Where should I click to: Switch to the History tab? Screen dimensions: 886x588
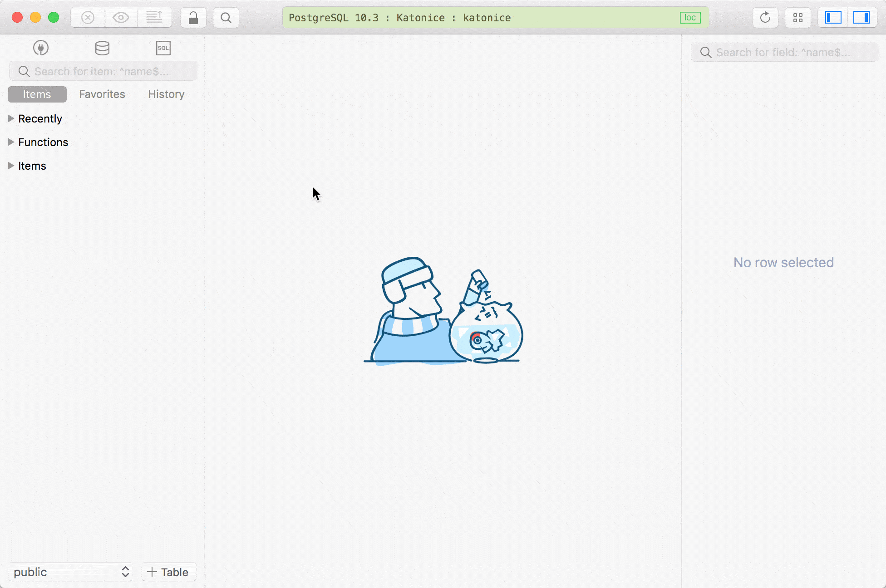[166, 94]
